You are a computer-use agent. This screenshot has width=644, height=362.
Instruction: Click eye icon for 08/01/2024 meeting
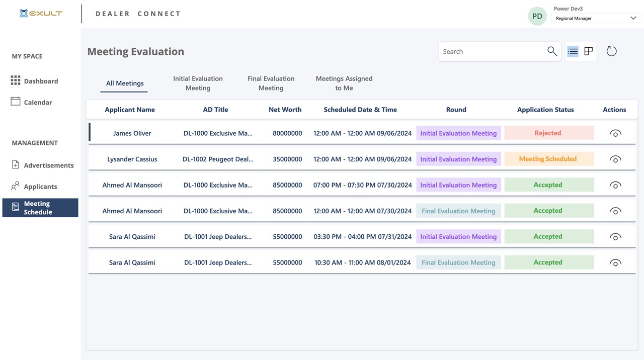pos(615,262)
